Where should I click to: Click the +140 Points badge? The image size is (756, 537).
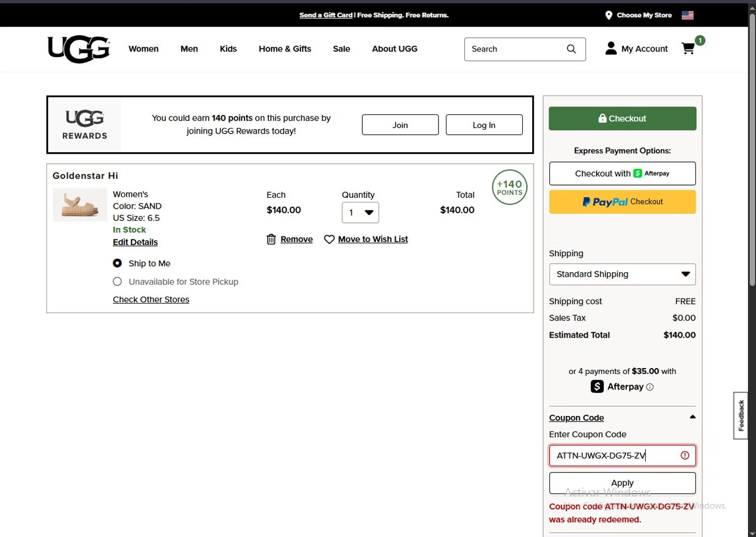click(510, 187)
